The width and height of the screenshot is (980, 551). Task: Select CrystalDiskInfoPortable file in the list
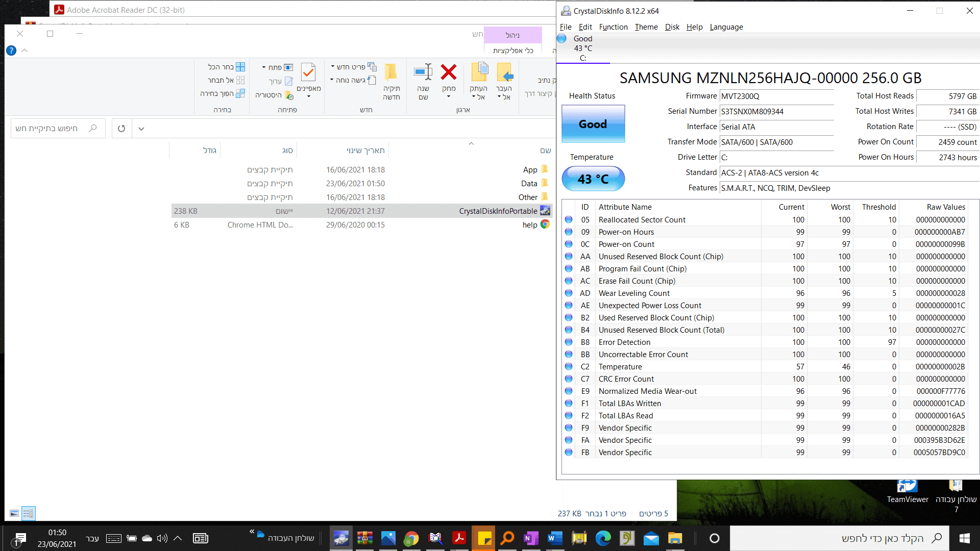click(498, 211)
